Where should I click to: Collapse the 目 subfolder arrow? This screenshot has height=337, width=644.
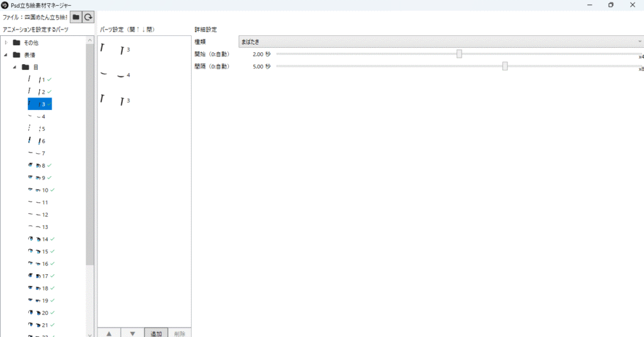point(14,67)
